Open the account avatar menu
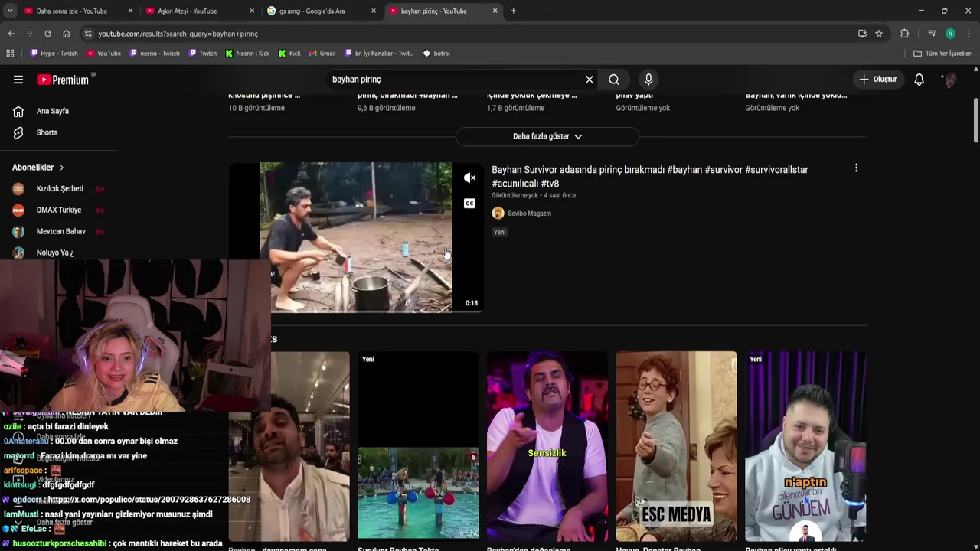Viewport: 980px width, 551px height. [x=949, y=80]
